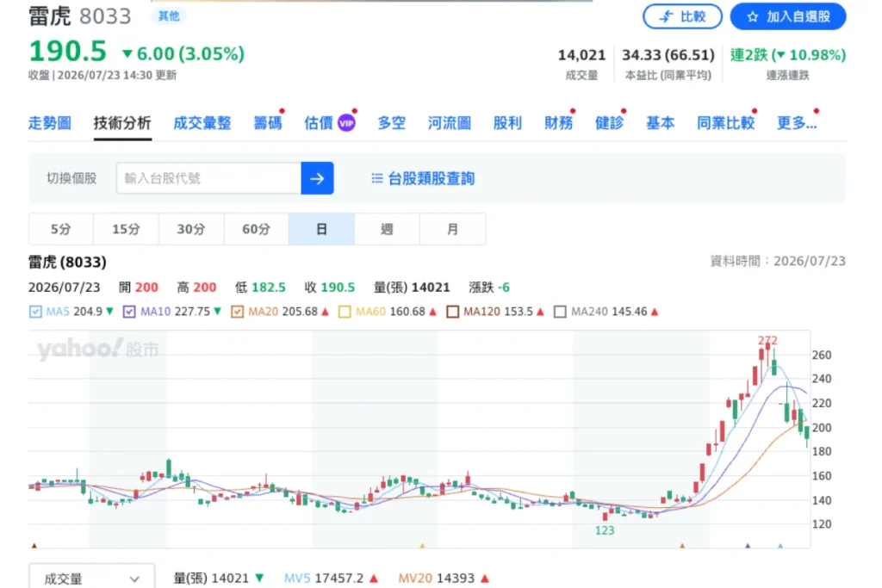Enable the MA240 checkbox
The image size is (882, 588).
coord(560,312)
